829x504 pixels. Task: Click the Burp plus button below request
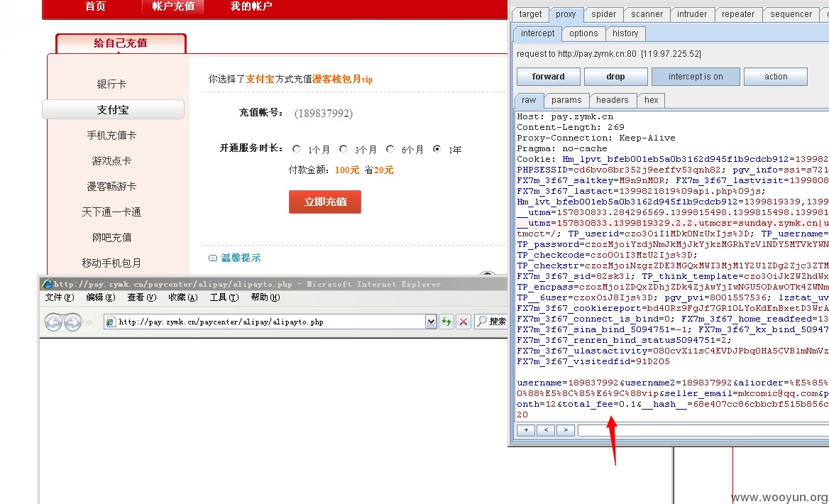coord(526,430)
